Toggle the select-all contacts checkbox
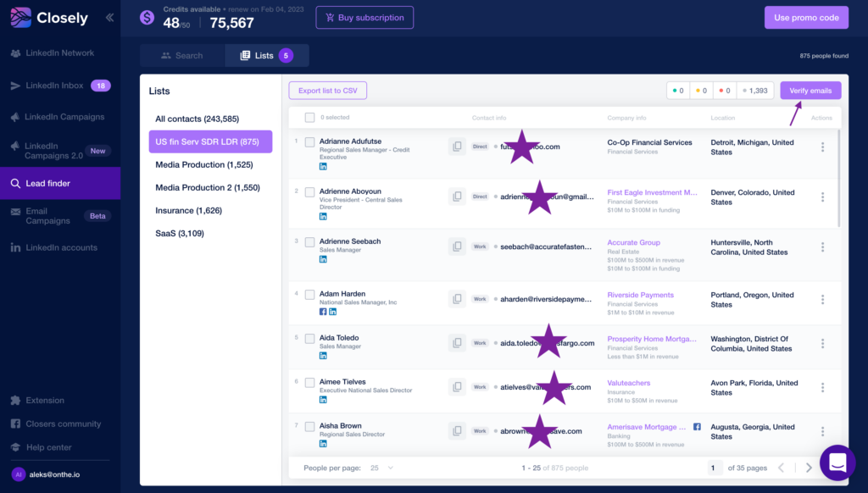Screen dimensions: 868x493 pyautogui.click(x=309, y=118)
